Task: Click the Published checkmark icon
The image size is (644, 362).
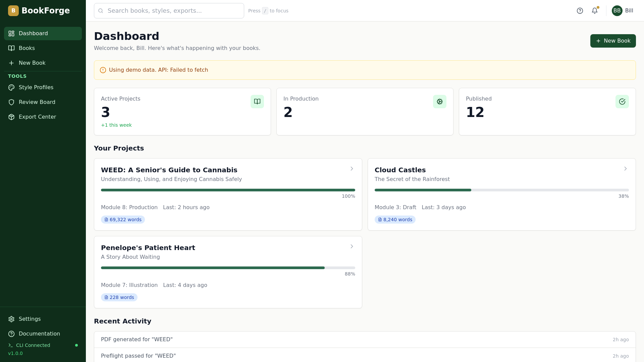Action: (622, 102)
